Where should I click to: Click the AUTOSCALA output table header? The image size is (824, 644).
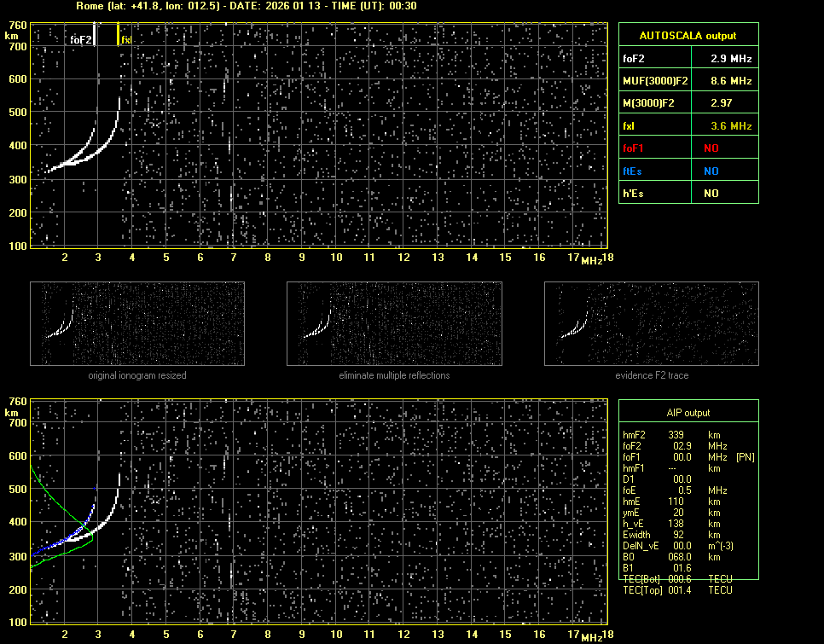(688, 36)
